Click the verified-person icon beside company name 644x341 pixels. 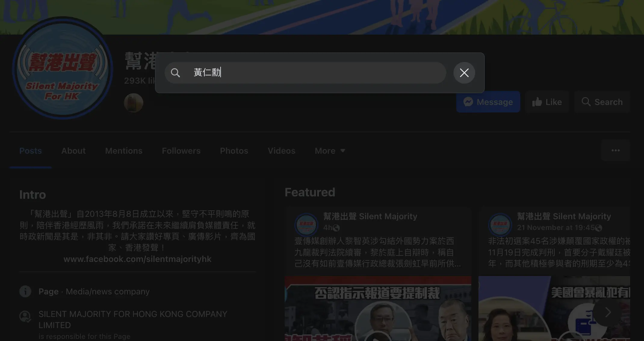click(25, 316)
